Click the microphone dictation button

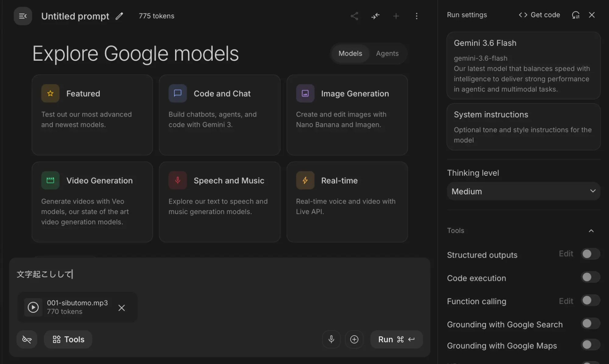pyautogui.click(x=331, y=339)
